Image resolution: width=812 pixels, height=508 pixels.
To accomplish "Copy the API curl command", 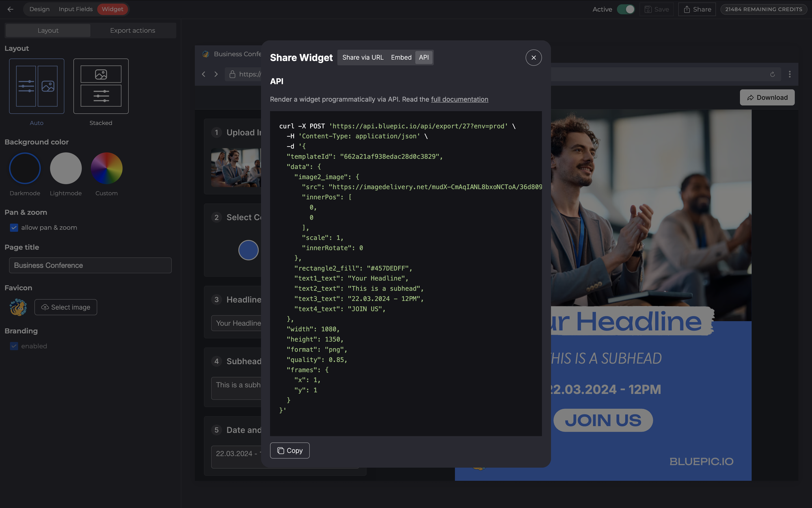I will coord(290,450).
